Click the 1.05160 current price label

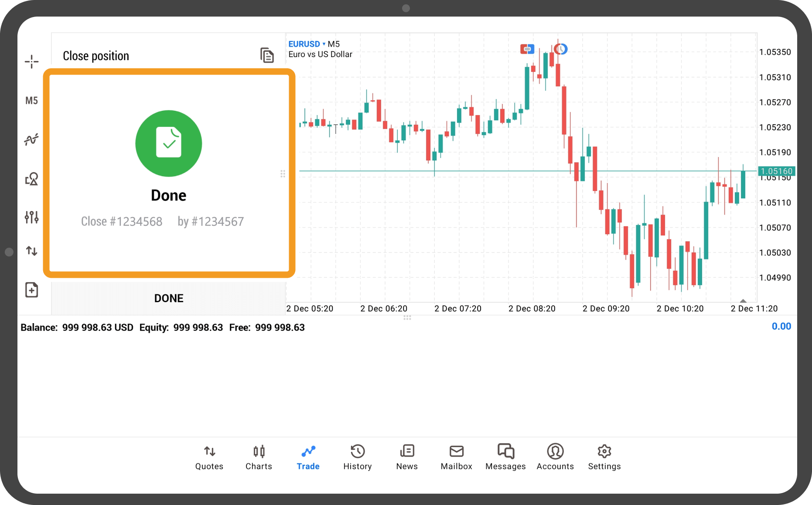777,171
